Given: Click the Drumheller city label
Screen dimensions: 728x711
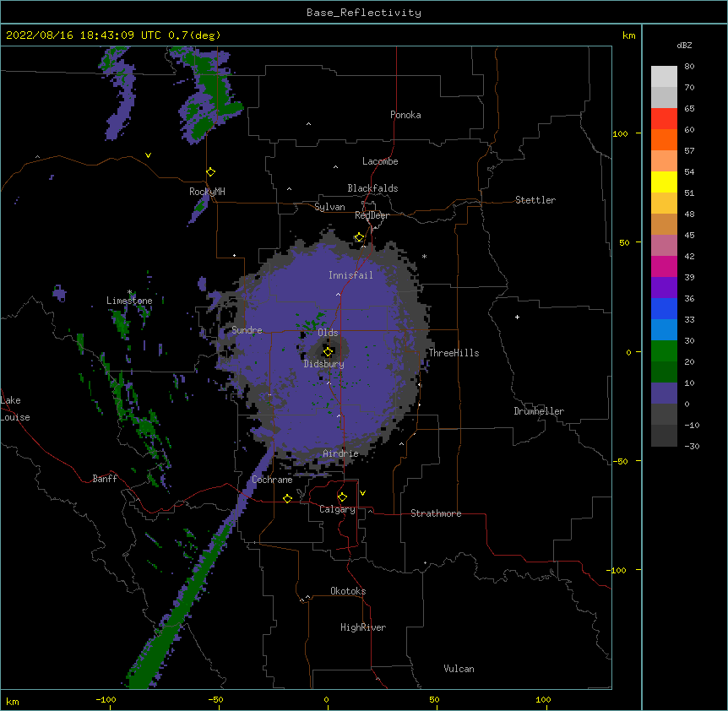Looking at the screenshot, I should 539,411.
